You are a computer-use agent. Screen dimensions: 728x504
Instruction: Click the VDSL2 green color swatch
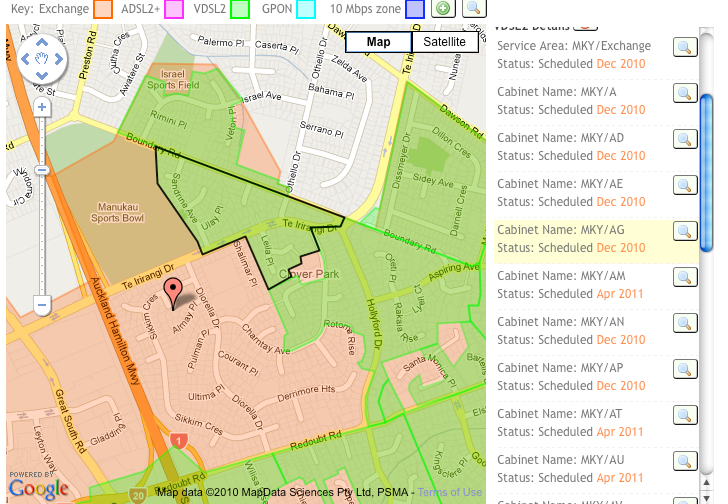click(240, 9)
